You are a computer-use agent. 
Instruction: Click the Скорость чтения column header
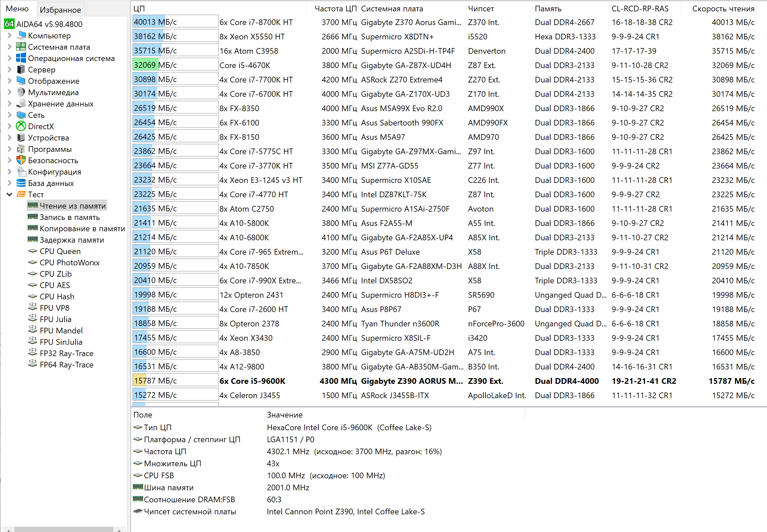click(723, 9)
